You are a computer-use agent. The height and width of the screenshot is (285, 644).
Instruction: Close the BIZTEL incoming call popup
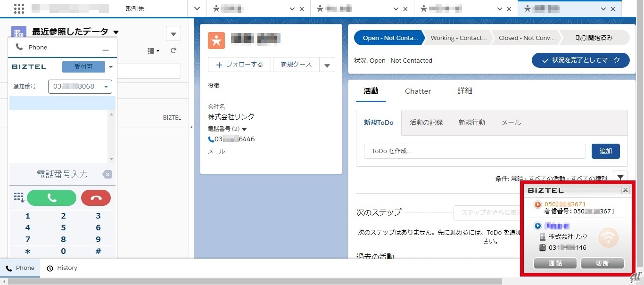point(625,190)
